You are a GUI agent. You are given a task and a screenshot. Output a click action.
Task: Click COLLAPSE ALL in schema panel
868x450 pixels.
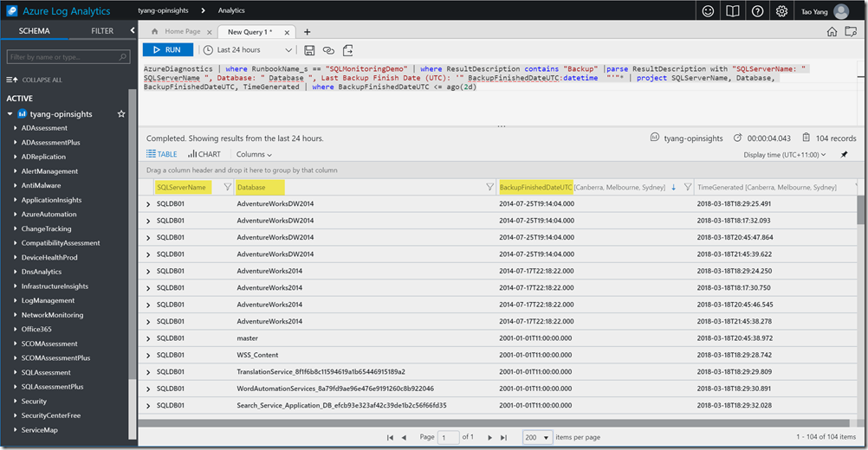(35, 80)
